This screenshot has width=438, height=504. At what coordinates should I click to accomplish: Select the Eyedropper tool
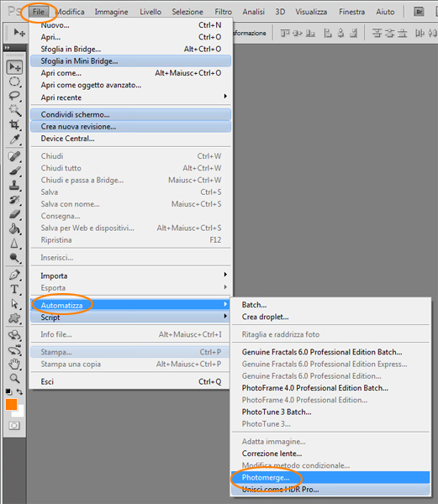[x=14, y=139]
